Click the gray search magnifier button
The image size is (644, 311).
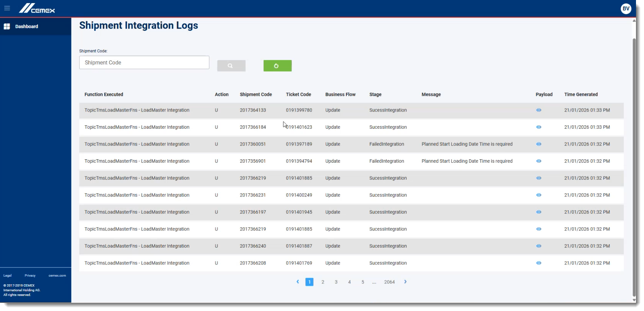[x=231, y=66]
